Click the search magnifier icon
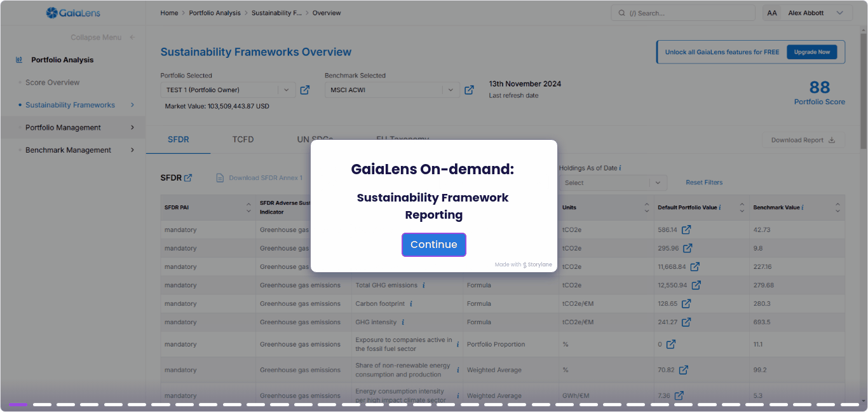 pyautogui.click(x=621, y=13)
